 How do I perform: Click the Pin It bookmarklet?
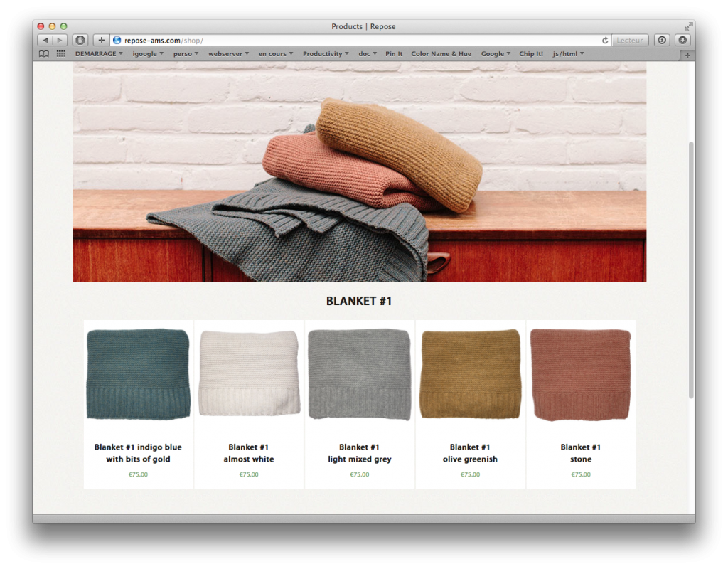tap(394, 54)
